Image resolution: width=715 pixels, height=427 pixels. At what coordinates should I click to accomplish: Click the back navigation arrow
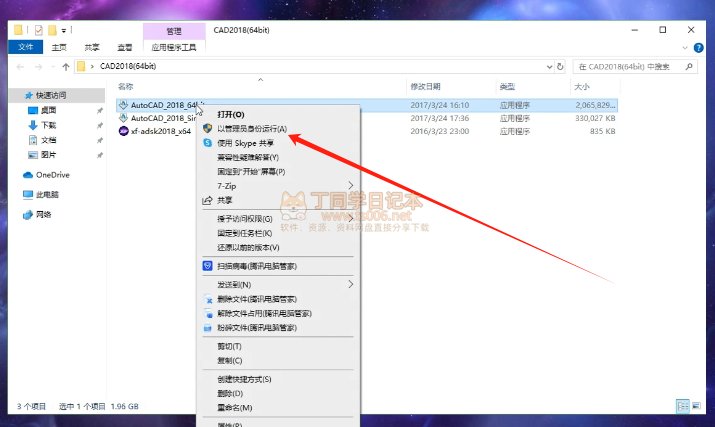point(20,67)
